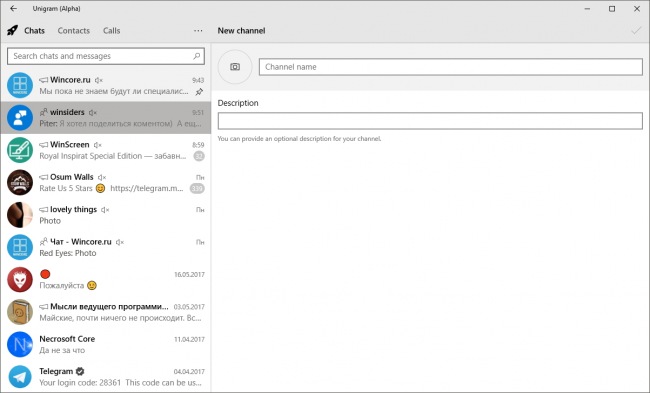This screenshot has height=393, width=650.
Task: Click the Unigram rocket logo icon
Action: pyautogui.click(x=13, y=30)
